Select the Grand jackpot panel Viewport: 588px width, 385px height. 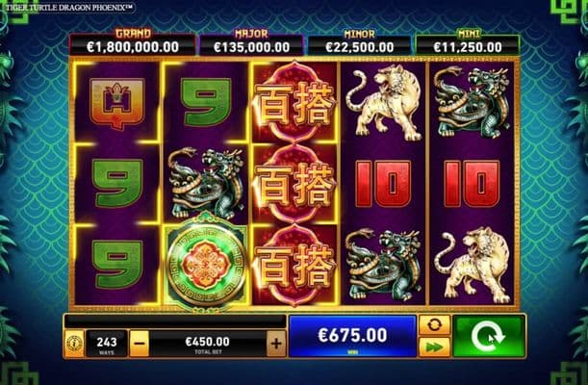tap(133, 42)
